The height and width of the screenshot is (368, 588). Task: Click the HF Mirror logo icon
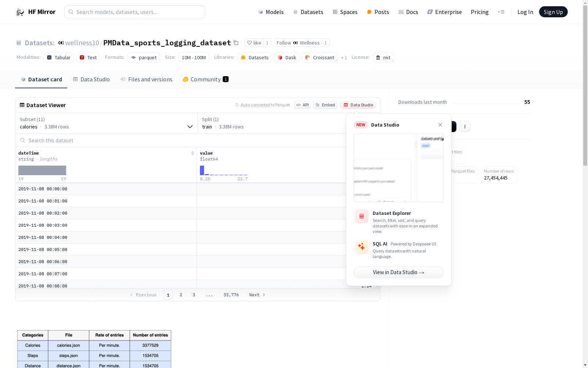(20, 12)
